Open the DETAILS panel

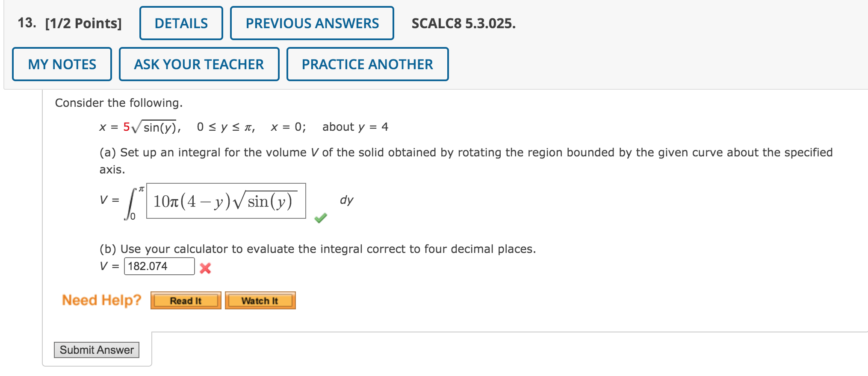click(x=180, y=23)
